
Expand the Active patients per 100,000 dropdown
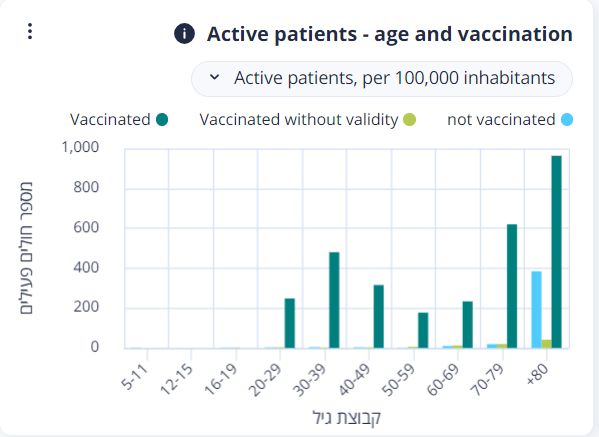click(x=382, y=79)
